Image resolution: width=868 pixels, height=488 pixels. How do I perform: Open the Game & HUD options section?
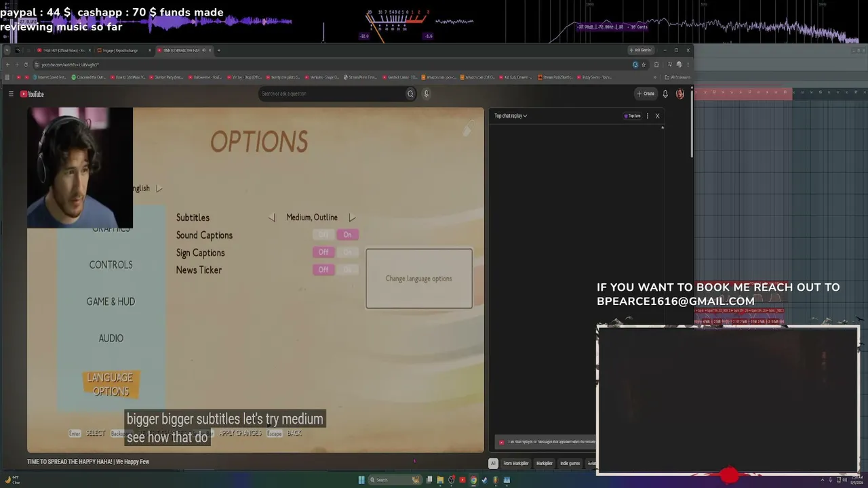click(111, 302)
